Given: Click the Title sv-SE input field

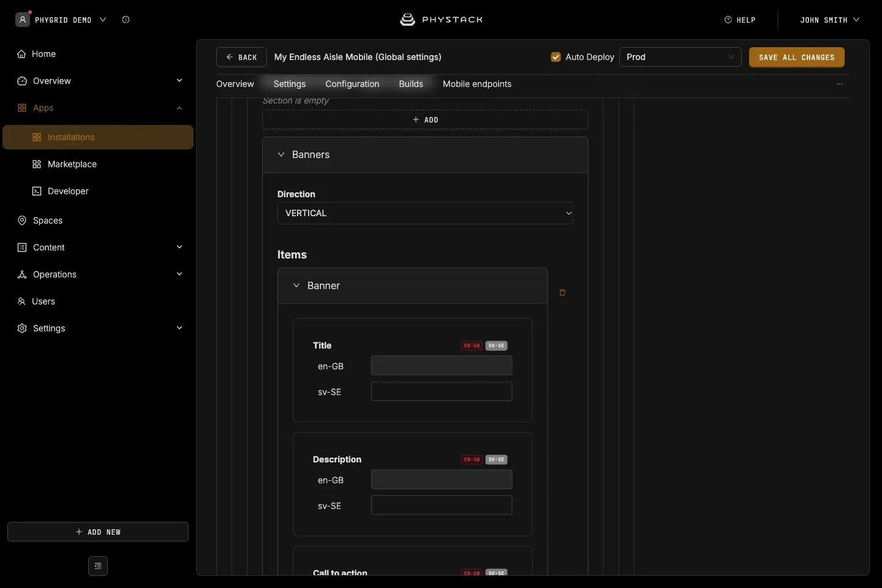Looking at the screenshot, I should pos(442,391).
